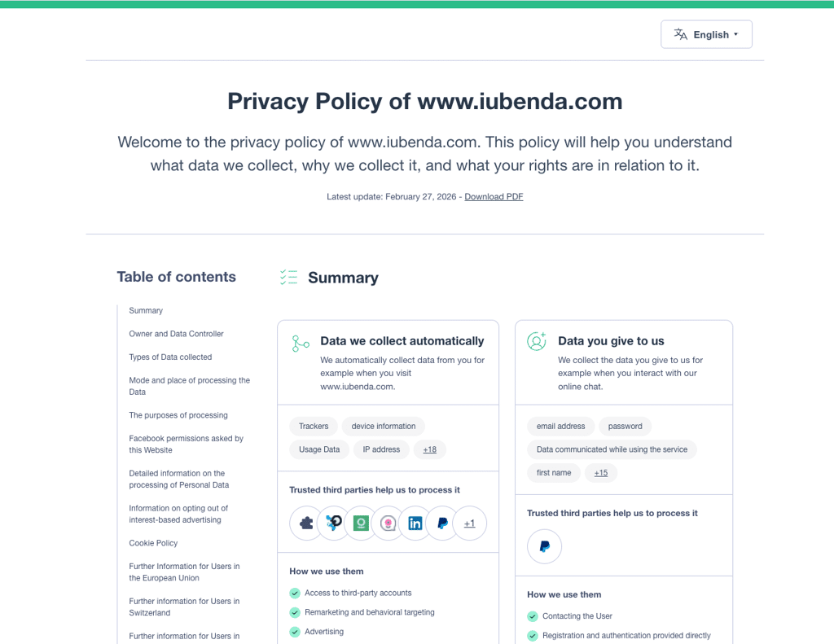
Task: Select the PayPal icon under trusted third parties
Action: [442, 524]
